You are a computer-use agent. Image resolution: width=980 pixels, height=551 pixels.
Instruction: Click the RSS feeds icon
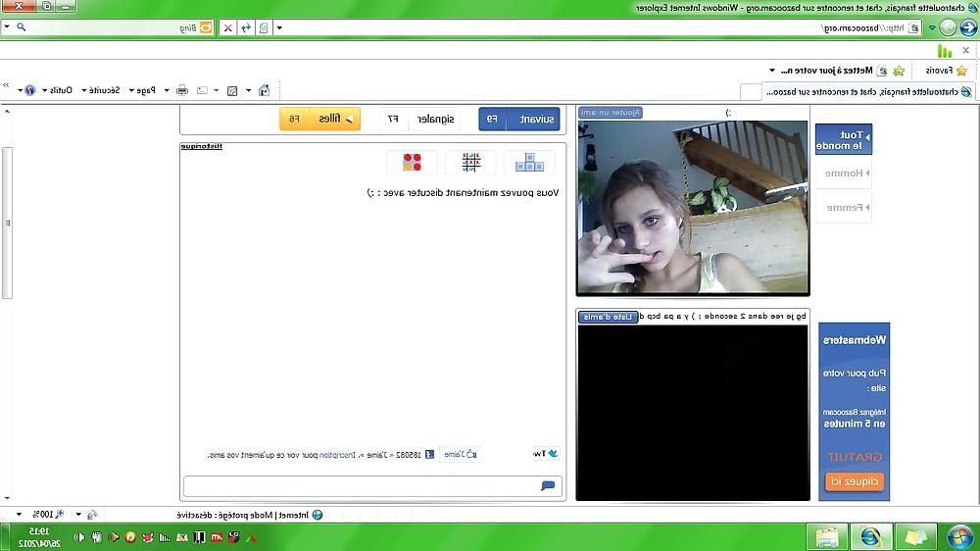(232, 90)
